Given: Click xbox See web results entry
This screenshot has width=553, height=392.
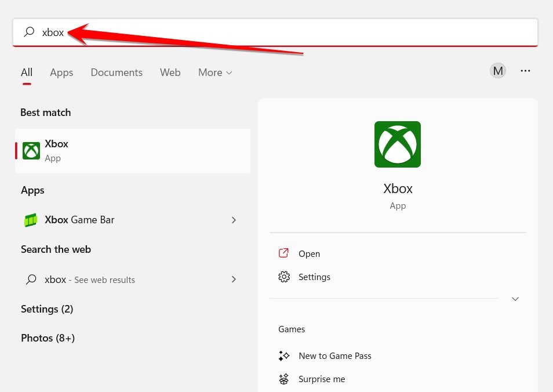Looking at the screenshot, I should 133,280.
